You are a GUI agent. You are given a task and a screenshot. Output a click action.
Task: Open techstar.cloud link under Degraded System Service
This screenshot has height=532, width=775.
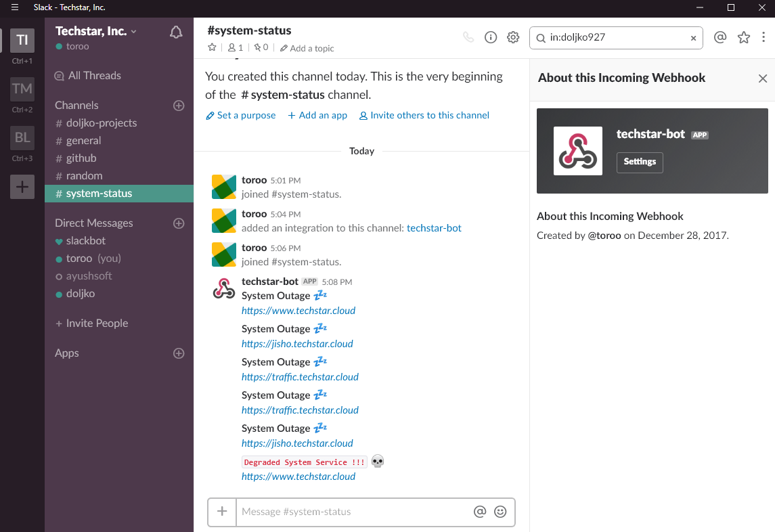298,476
